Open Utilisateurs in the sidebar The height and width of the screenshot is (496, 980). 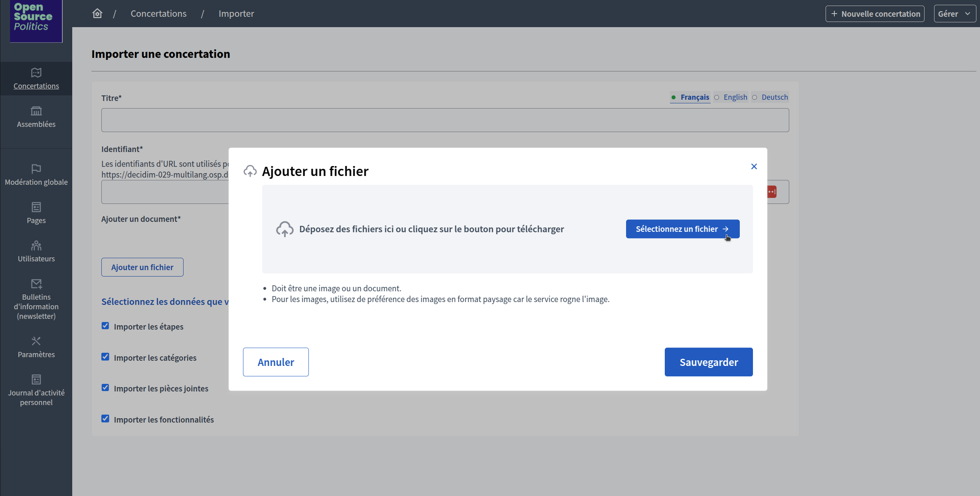pyautogui.click(x=36, y=251)
